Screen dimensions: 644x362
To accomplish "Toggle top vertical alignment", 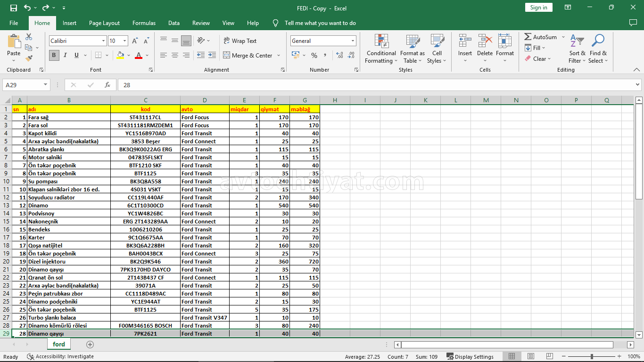I will coord(164,41).
